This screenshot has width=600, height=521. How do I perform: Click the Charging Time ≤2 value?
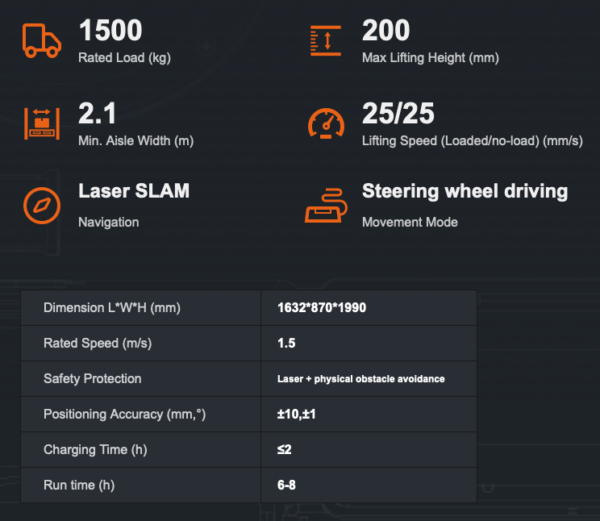pyautogui.click(x=284, y=449)
